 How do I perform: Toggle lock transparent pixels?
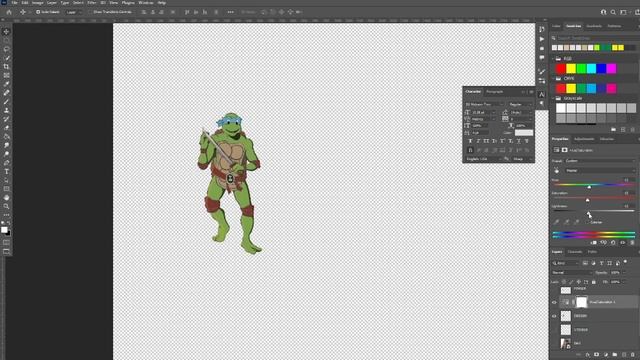(x=564, y=282)
